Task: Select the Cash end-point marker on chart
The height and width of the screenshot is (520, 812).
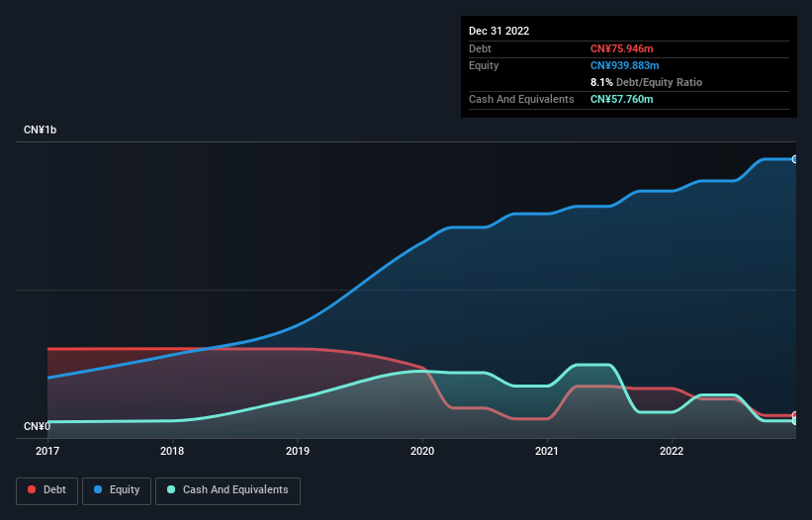Action: pyautogui.click(x=795, y=421)
